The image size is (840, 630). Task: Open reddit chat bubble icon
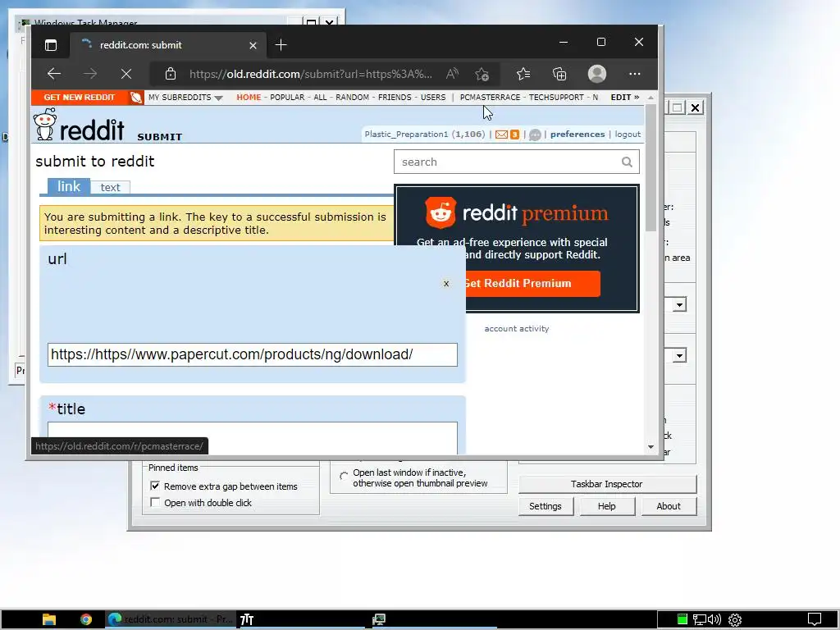click(x=535, y=135)
